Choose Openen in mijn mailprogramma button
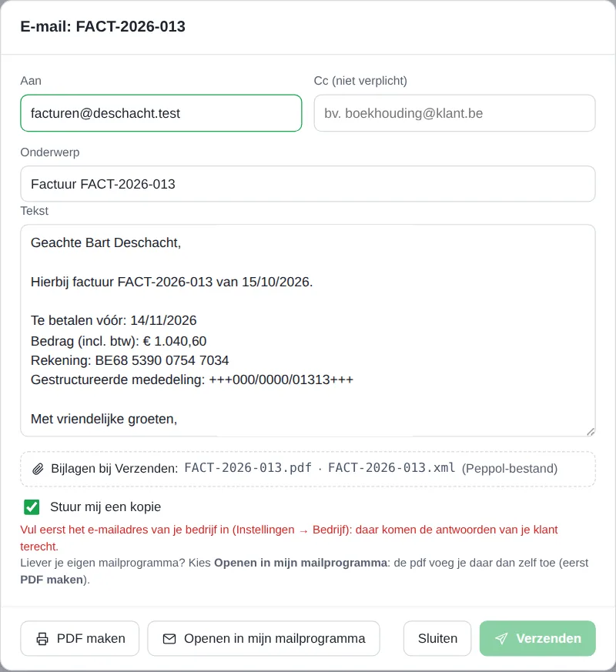Image resolution: width=616 pixels, height=672 pixels. pyautogui.click(x=263, y=639)
